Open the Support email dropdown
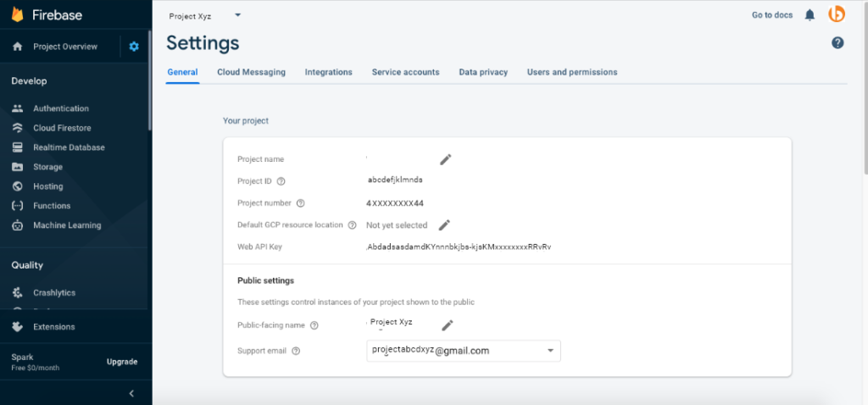Viewport: 868px width, 405px height. [464, 351]
